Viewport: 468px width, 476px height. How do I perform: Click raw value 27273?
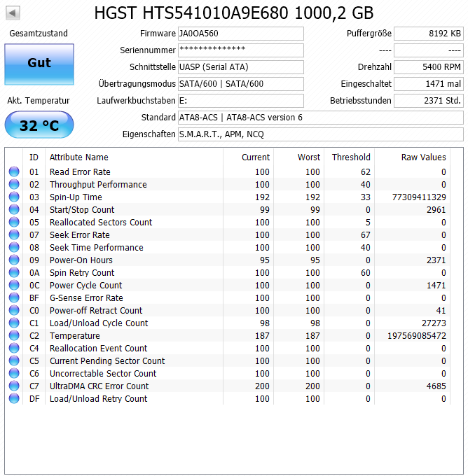pos(434,323)
